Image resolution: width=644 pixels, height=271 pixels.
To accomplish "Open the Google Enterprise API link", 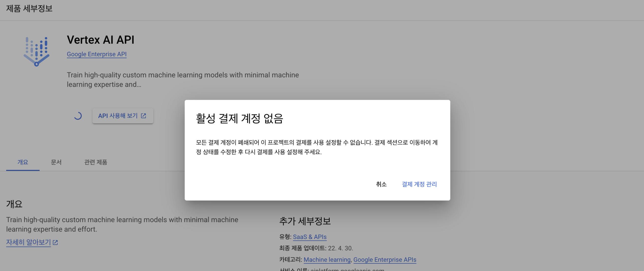I will click(x=97, y=54).
